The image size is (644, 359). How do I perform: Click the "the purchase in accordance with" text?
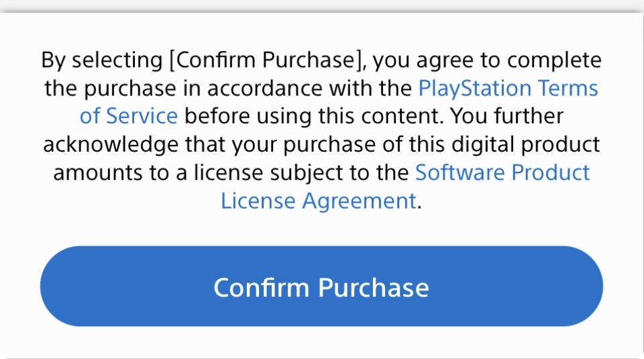(x=228, y=88)
